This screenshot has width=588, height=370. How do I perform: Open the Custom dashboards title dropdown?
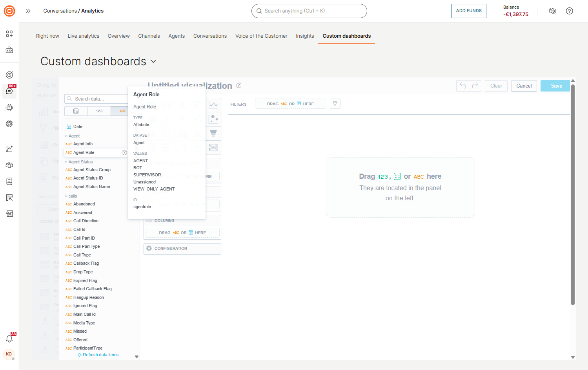[153, 62]
